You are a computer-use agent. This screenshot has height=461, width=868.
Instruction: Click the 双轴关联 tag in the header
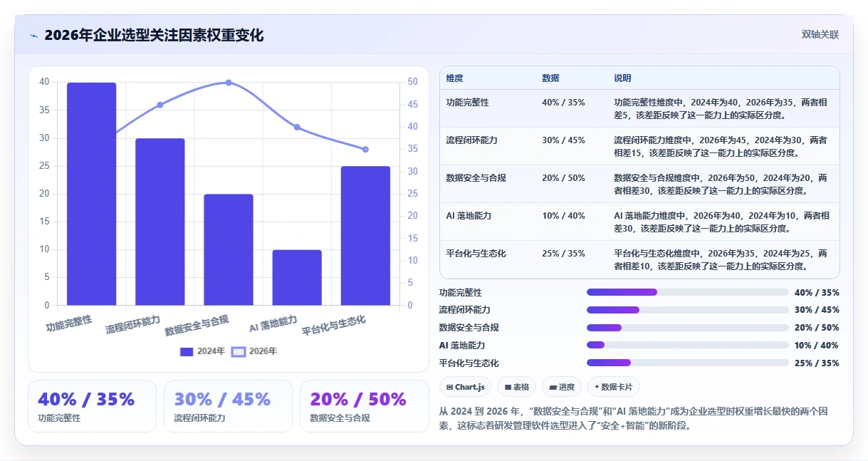click(820, 34)
